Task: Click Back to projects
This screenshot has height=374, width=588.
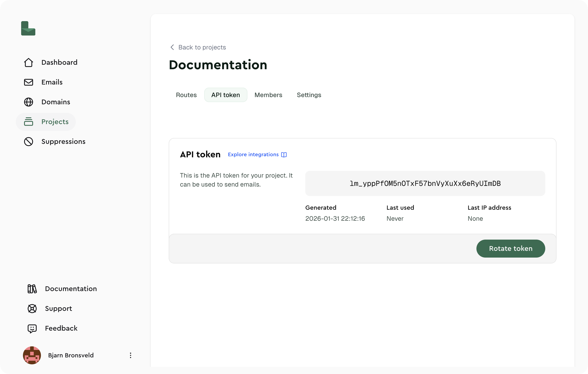Action: tap(202, 47)
